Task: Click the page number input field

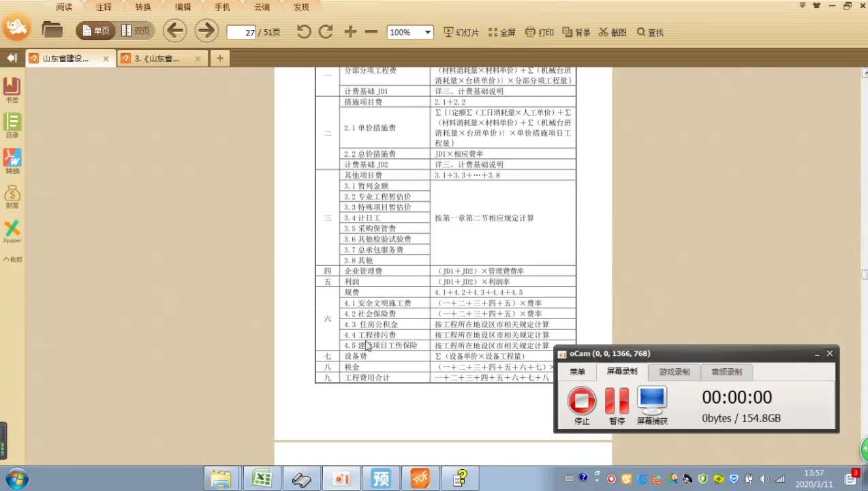Action: click(x=241, y=32)
